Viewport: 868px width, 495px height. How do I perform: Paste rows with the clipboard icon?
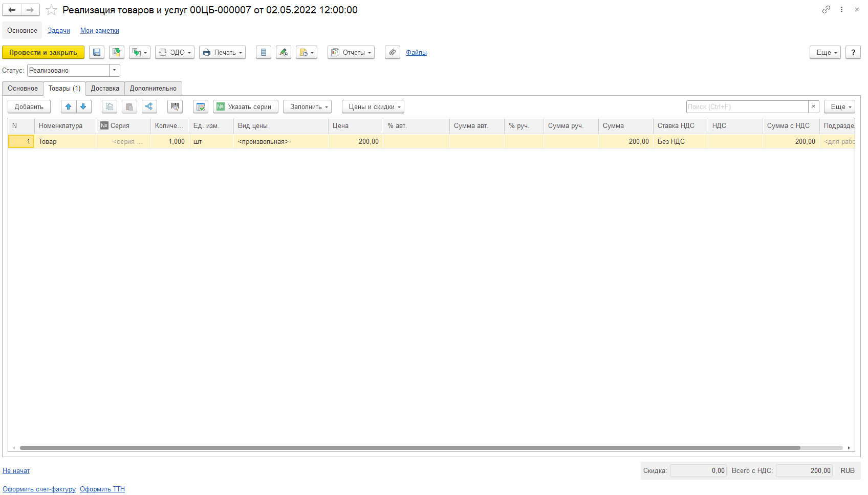[129, 106]
